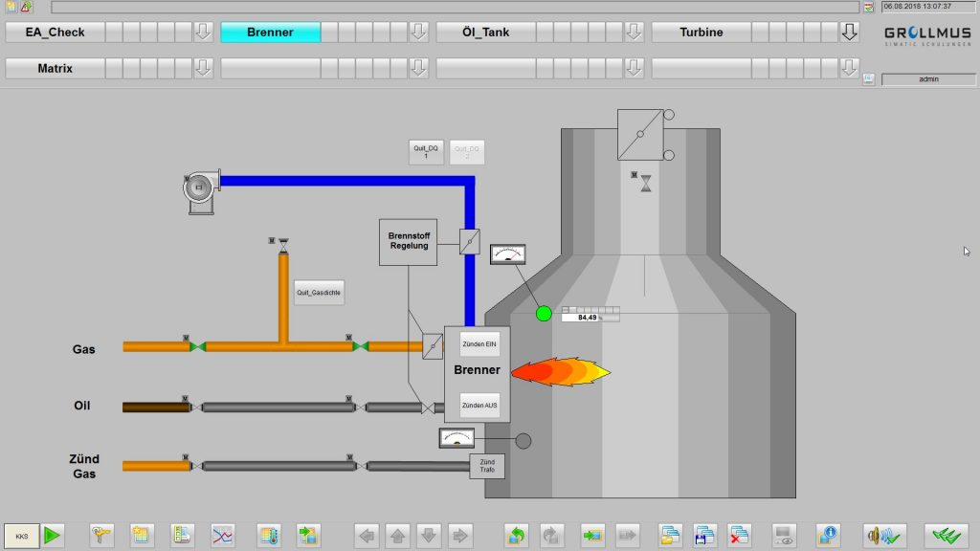The image size is (980, 551).
Task: Click the left navigation arrow icon
Action: tap(367, 536)
